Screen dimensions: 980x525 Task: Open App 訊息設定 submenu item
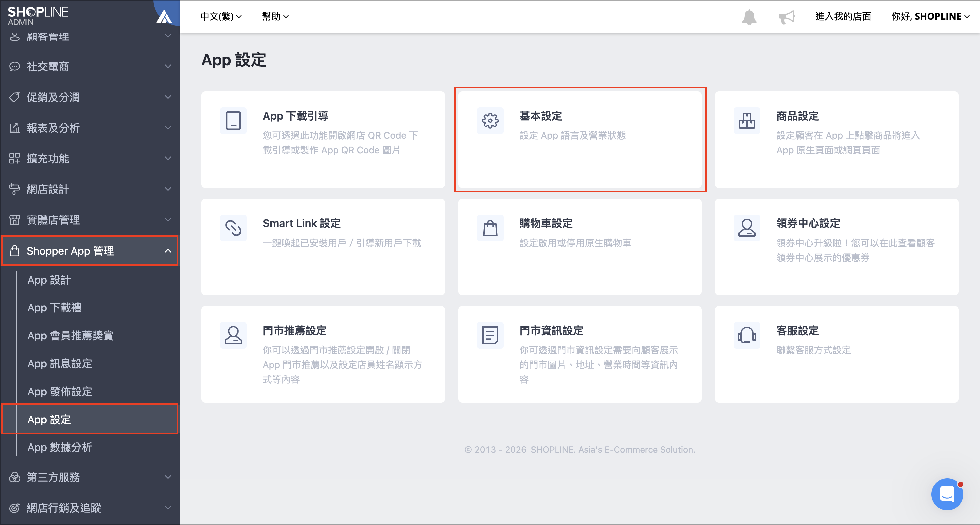pos(60,364)
